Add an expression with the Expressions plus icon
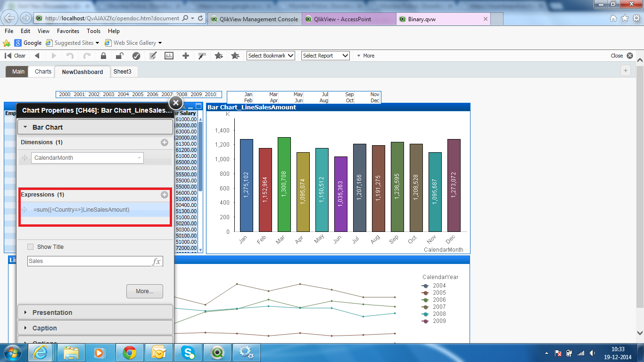Viewport: 644px width, 362px height. click(x=165, y=195)
